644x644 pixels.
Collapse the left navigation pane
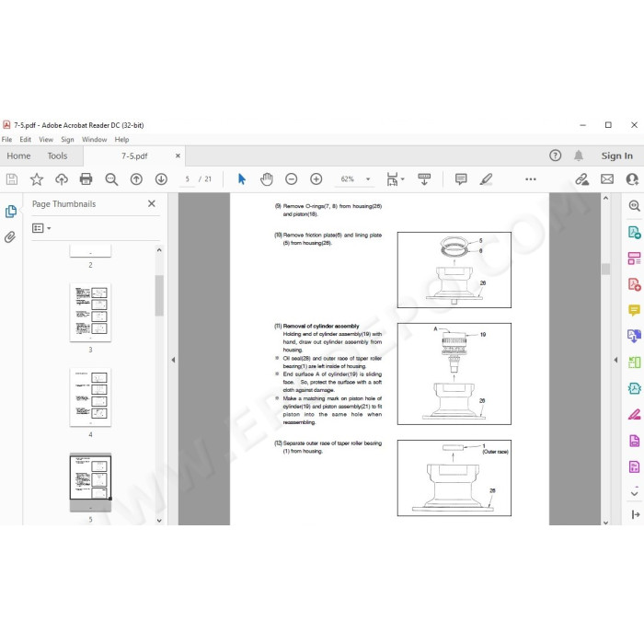[x=173, y=360]
